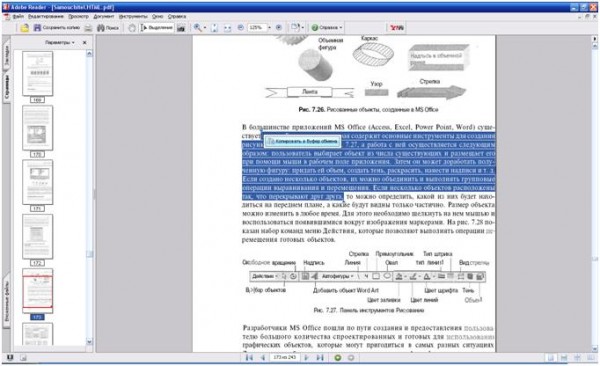
Task: Click the '173 из 243' page number field
Action: point(285,357)
